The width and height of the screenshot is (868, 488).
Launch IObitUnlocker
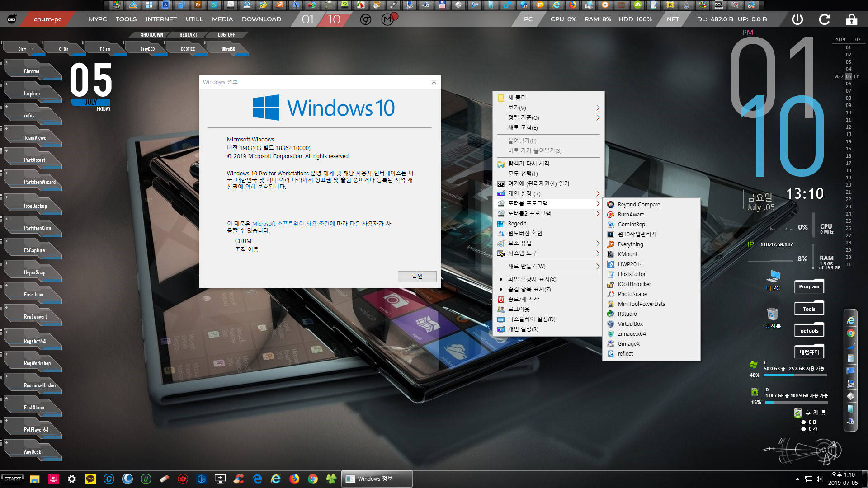651,284
